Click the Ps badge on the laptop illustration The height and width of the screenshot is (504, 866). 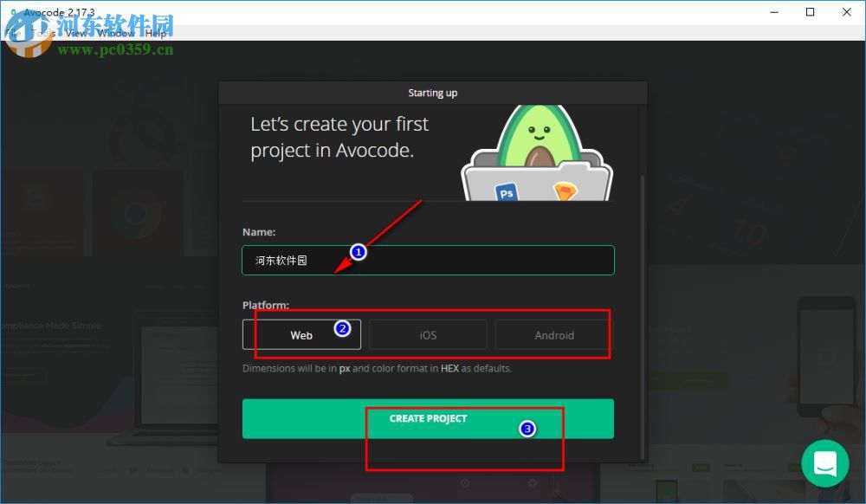tap(506, 191)
